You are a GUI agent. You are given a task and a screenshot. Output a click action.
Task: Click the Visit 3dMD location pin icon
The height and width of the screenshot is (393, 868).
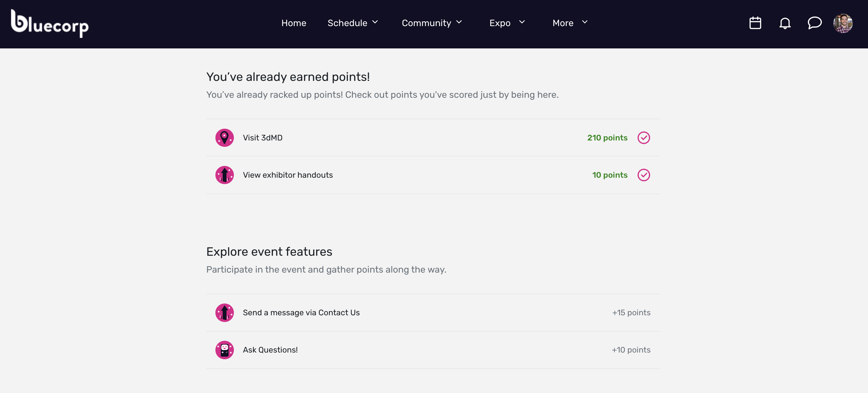(x=224, y=138)
